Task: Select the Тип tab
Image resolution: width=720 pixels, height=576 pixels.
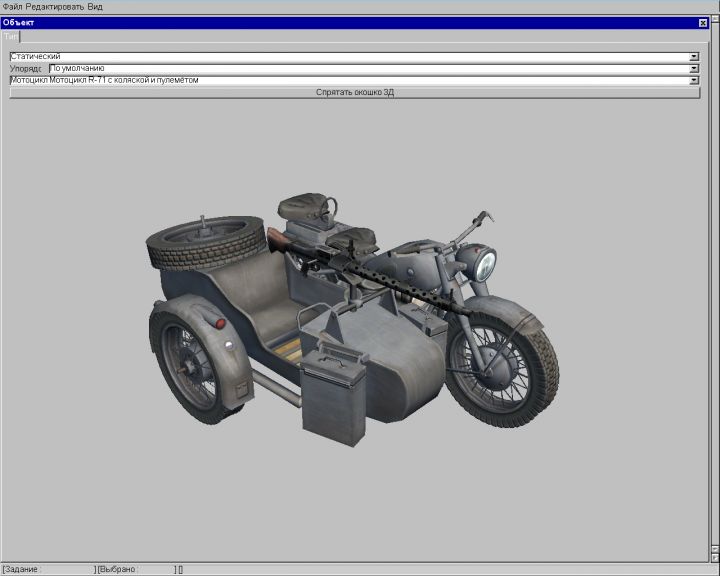Action: (x=11, y=36)
